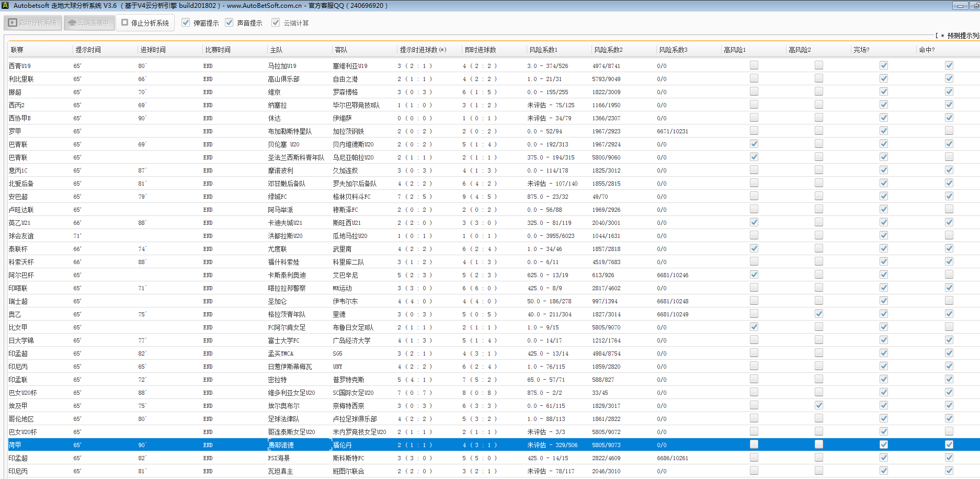Image resolution: width=980 pixels, height=479 pixels.
Task: Click the Autobetsoft app icon in title bar
Action: [x=5, y=6]
